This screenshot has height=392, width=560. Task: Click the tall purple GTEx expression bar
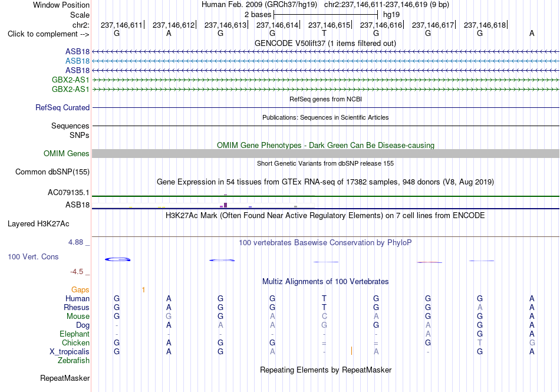point(225,205)
